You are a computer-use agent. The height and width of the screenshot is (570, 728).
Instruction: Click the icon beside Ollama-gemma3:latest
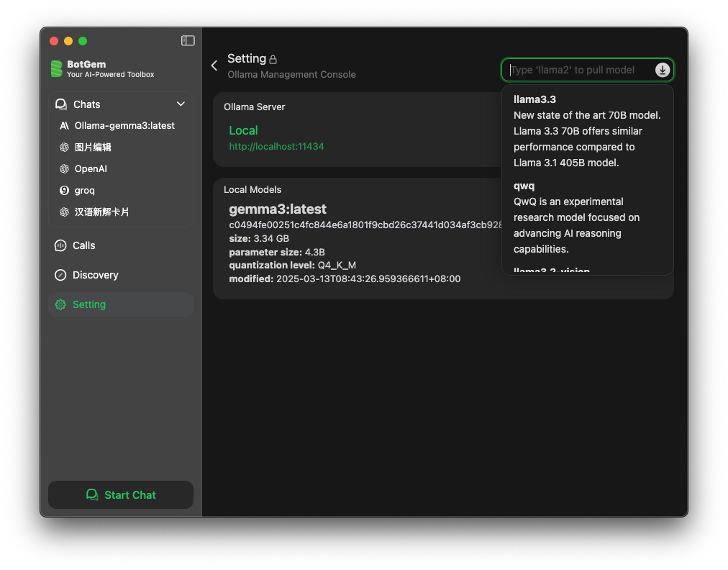[x=64, y=126]
